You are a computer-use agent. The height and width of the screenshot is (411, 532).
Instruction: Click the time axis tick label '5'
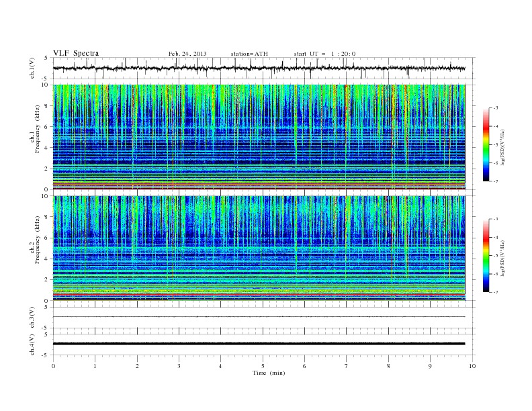[263, 366]
